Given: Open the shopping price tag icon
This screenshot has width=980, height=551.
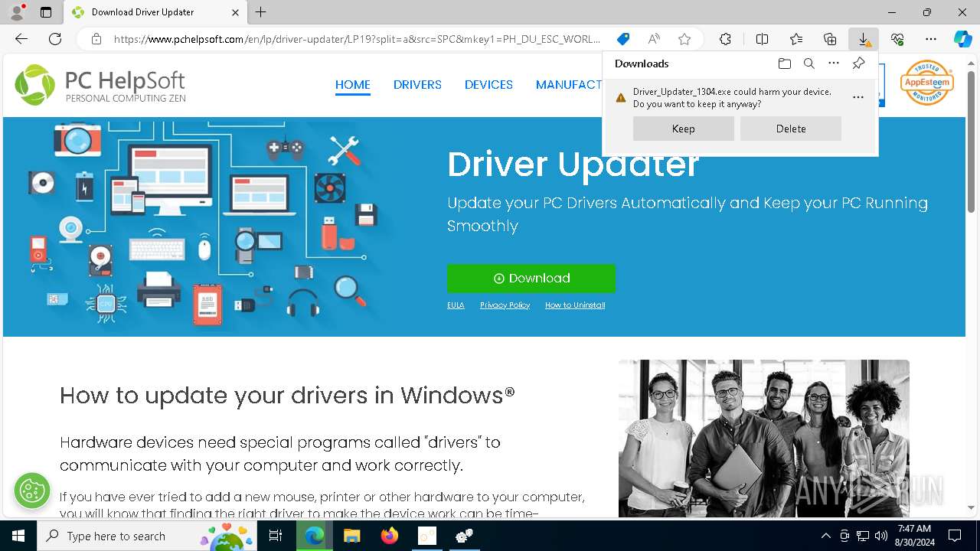Looking at the screenshot, I should click(x=623, y=39).
